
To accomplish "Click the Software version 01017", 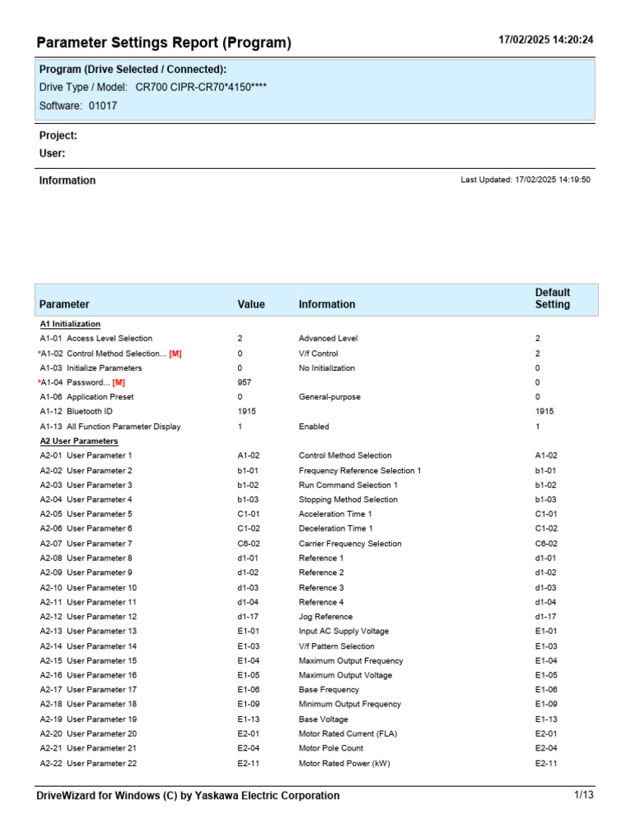I will pos(103,106).
